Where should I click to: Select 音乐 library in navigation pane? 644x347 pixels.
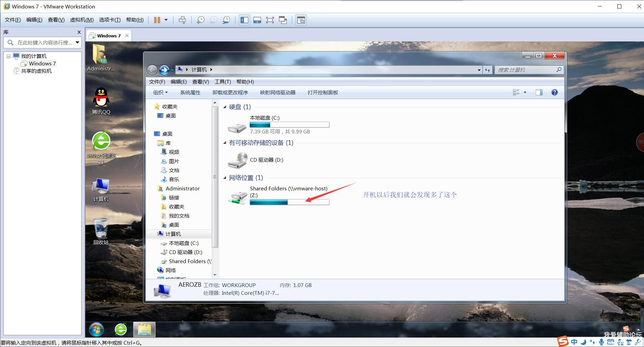click(170, 179)
